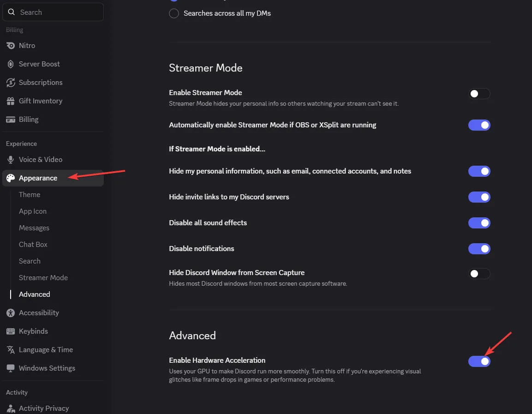Viewport: 532px width, 414px height.
Task: Open Keybinds settings
Action: pyautogui.click(x=53, y=331)
